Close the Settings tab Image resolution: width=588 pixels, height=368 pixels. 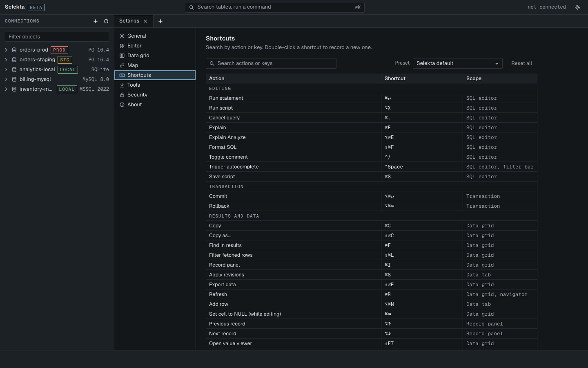click(x=145, y=21)
